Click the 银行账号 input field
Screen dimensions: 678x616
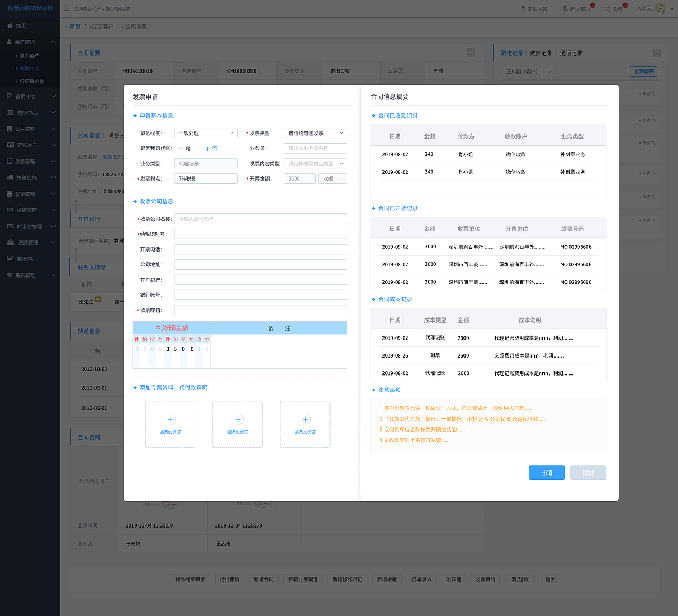tap(261, 294)
